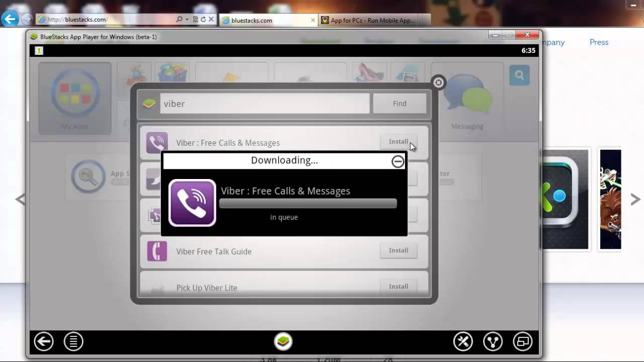644x362 pixels.
Task: Click the Downloading... title text
Action: click(x=284, y=160)
